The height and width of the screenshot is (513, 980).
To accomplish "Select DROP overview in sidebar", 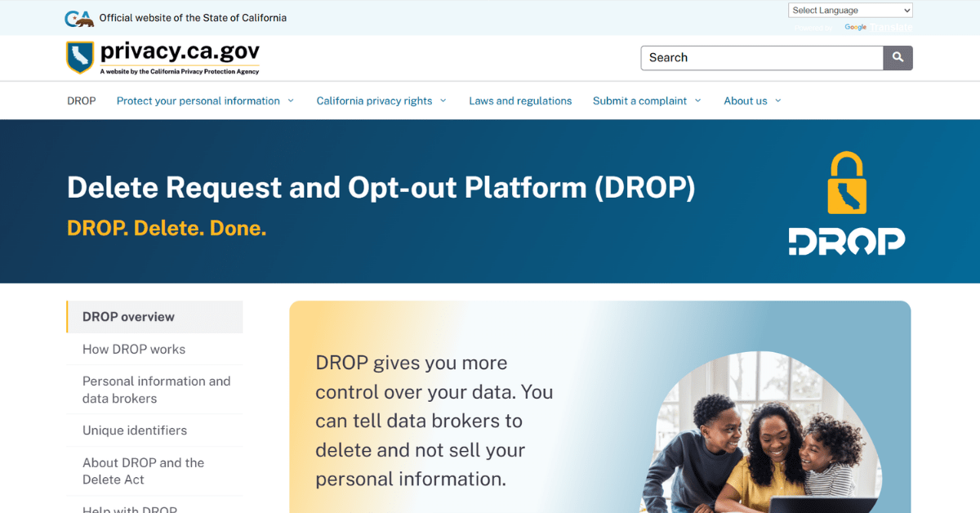I will coord(155,317).
